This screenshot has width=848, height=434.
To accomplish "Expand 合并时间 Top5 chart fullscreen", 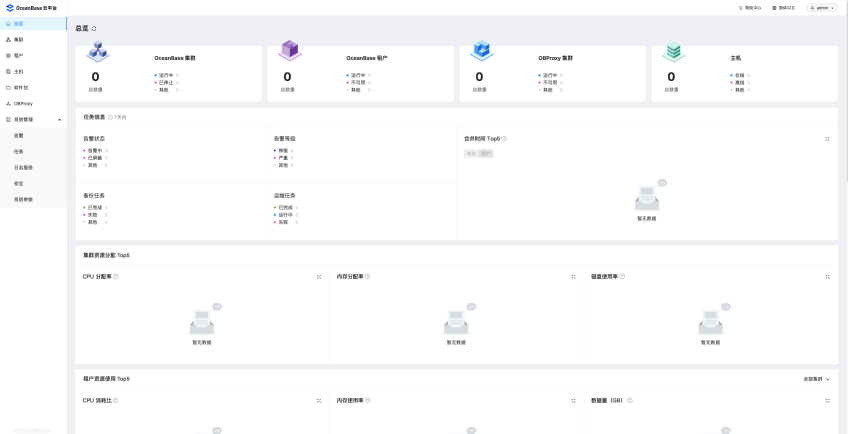I will pyautogui.click(x=827, y=139).
